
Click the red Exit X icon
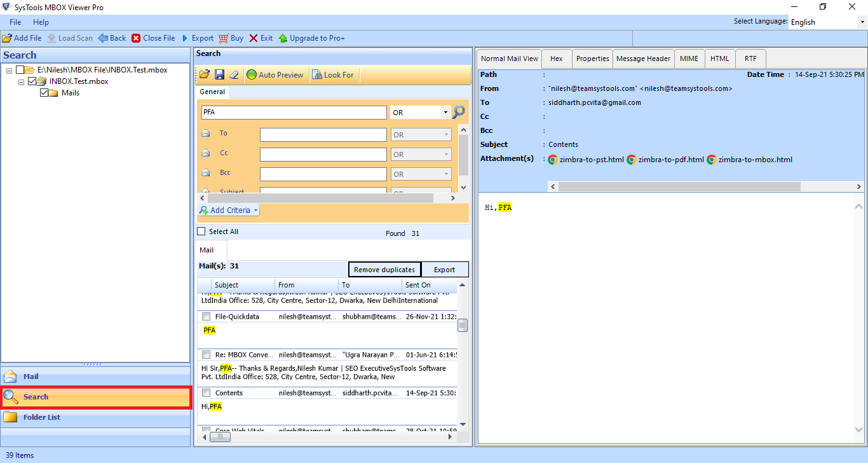point(254,38)
